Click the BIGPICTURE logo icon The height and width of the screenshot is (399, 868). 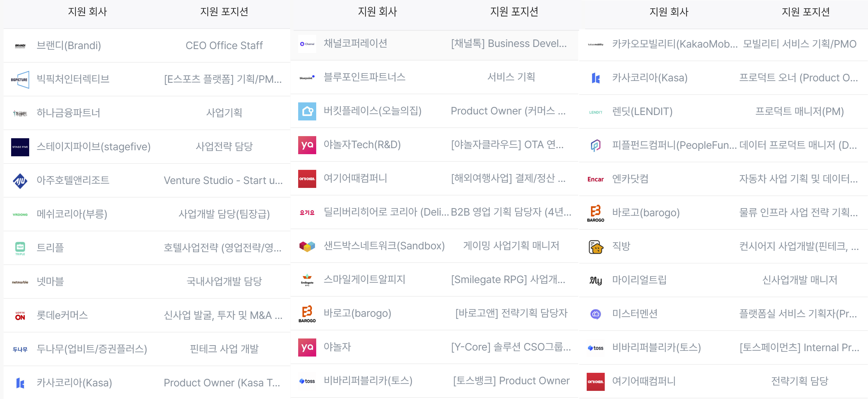click(x=20, y=79)
